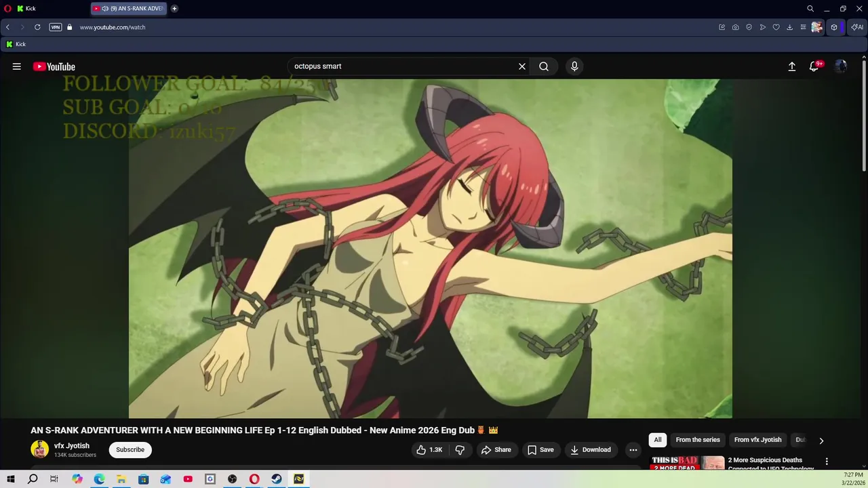Go forward in browser history
Viewport: 868px width, 488px height.
point(22,27)
